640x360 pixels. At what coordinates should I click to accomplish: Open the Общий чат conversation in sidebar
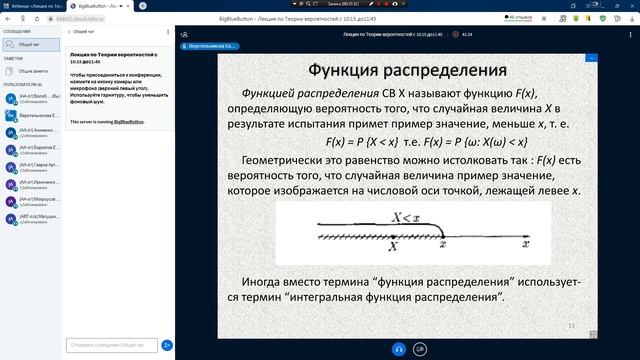tap(31, 44)
